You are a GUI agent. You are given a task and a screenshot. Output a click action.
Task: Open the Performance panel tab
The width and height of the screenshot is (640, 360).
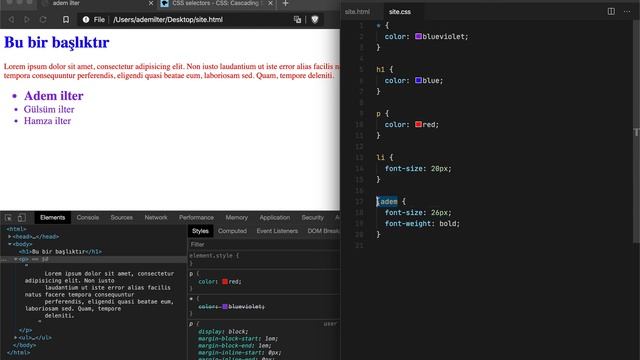(x=196, y=218)
